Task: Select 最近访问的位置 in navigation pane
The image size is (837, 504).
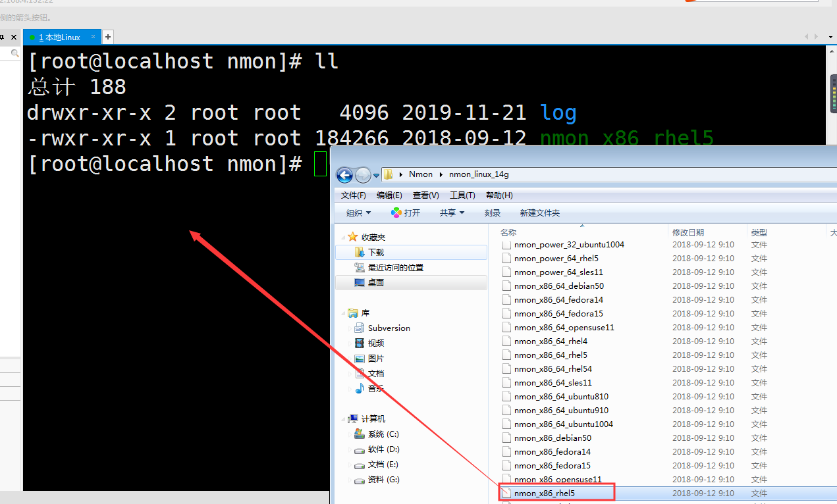Action: pos(395,267)
